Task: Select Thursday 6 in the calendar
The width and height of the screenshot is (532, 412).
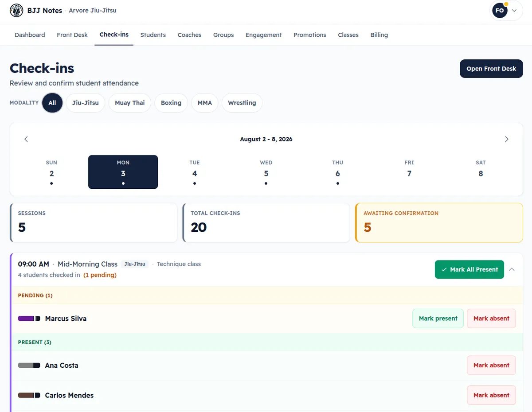Action: tap(338, 172)
